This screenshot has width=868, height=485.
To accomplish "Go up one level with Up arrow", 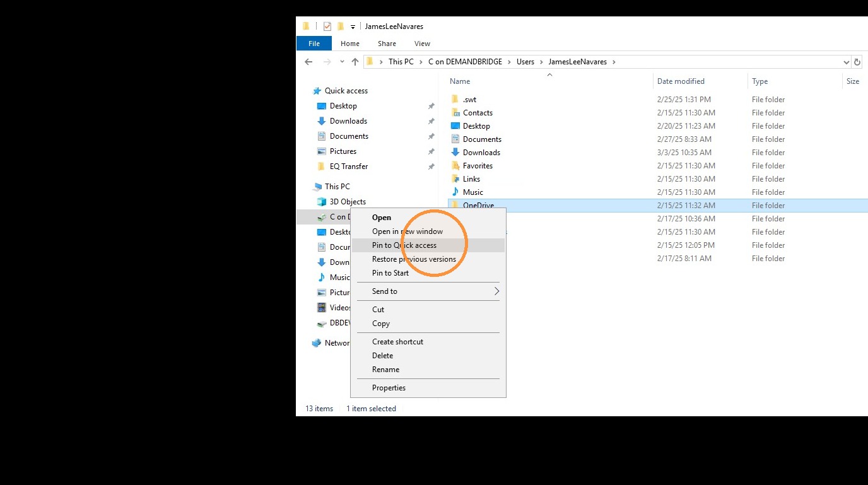I will tap(355, 62).
